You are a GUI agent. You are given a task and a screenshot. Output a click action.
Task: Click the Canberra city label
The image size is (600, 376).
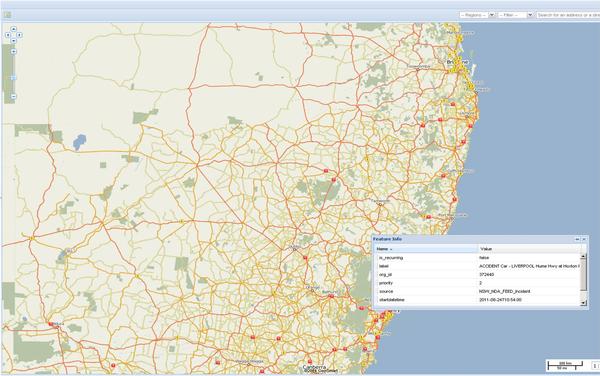[x=314, y=367]
